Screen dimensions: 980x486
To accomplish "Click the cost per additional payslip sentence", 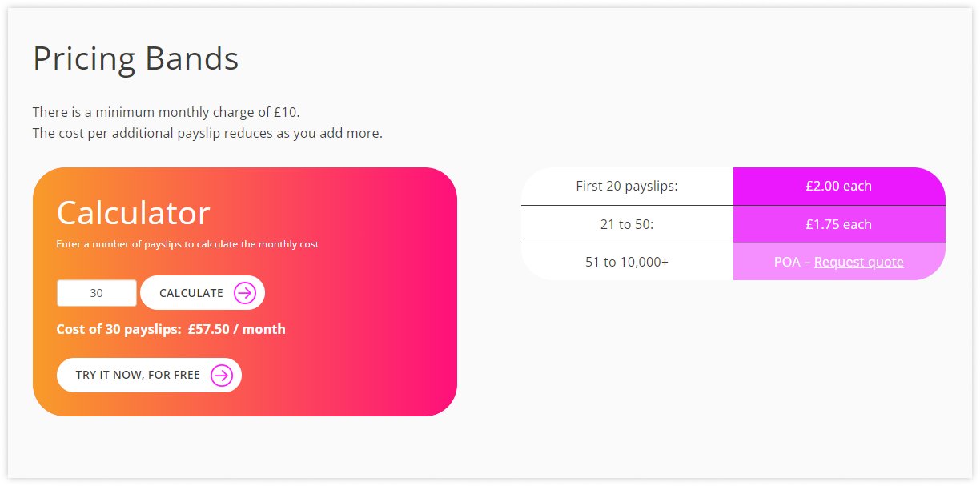I will pyautogui.click(x=207, y=133).
